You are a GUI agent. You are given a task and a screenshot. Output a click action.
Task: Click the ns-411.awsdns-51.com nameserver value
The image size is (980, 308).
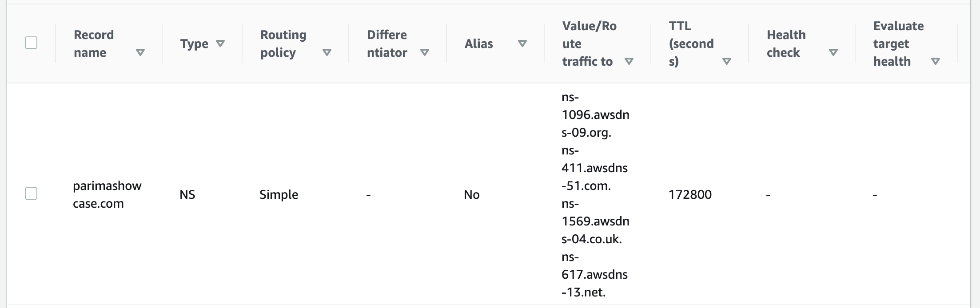click(x=594, y=168)
